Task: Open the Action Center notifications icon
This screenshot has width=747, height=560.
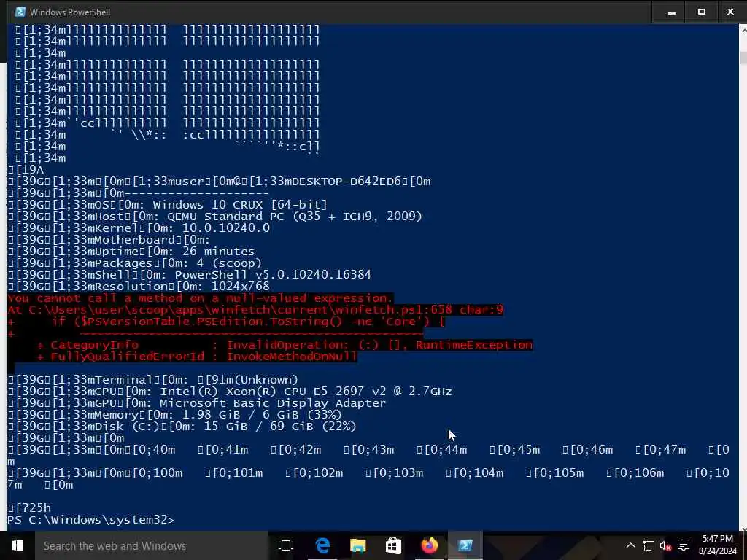Action: coord(684,545)
